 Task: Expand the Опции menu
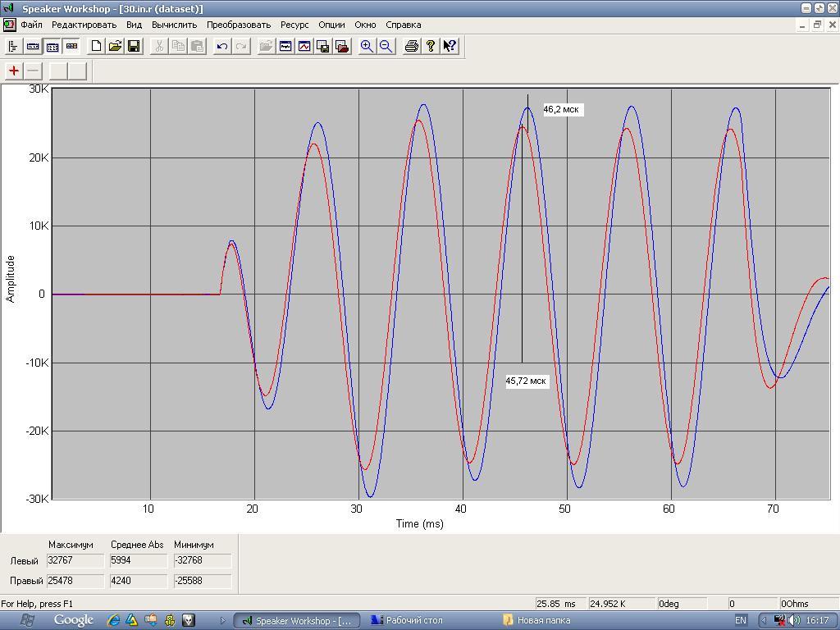click(331, 25)
